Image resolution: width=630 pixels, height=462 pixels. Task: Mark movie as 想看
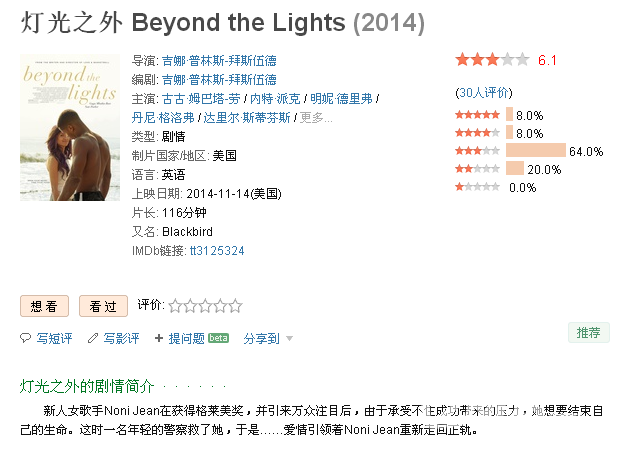[x=44, y=306]
